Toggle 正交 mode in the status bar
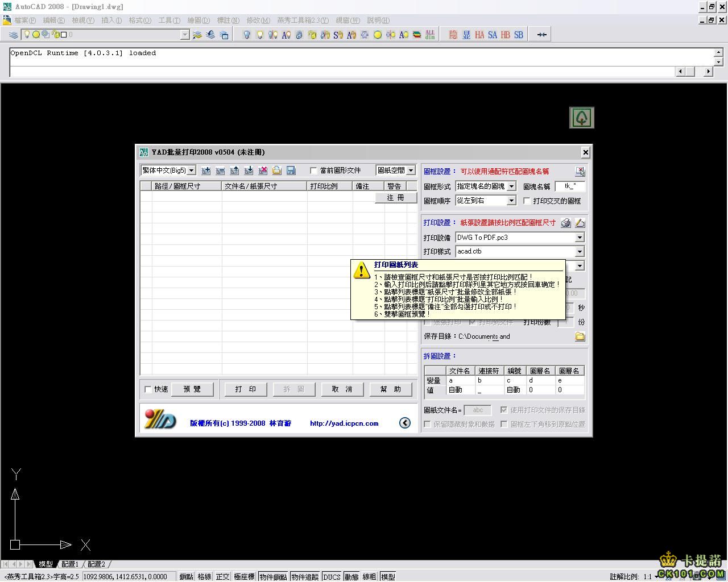 (222, 576)
